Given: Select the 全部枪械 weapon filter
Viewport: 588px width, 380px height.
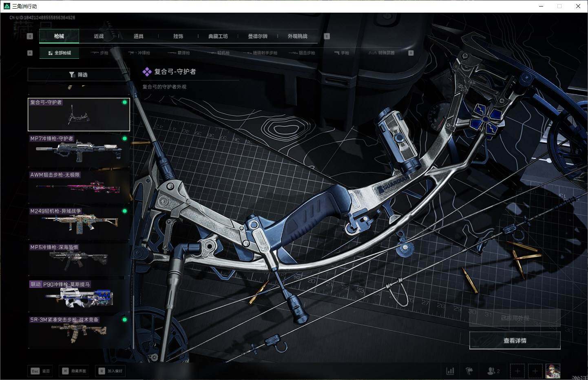Looking at the screenshot, I should tap(60, 53).
